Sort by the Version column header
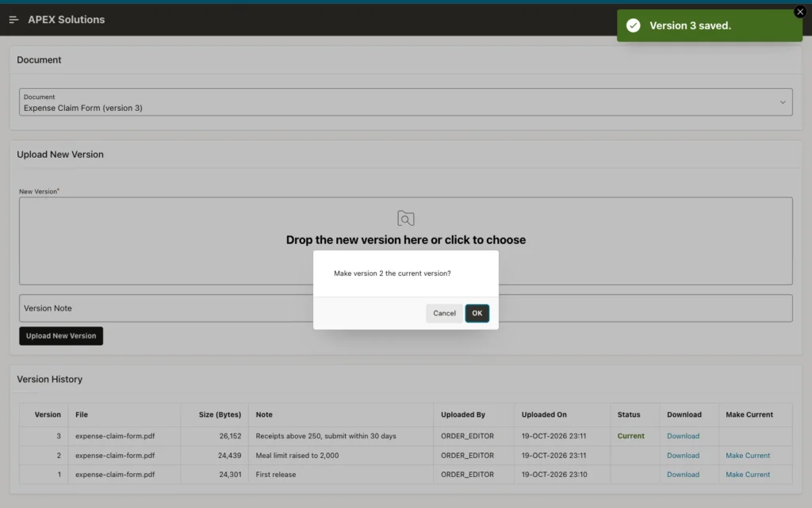812x508 pixels. pyautogui.click(x=48, y=414)
